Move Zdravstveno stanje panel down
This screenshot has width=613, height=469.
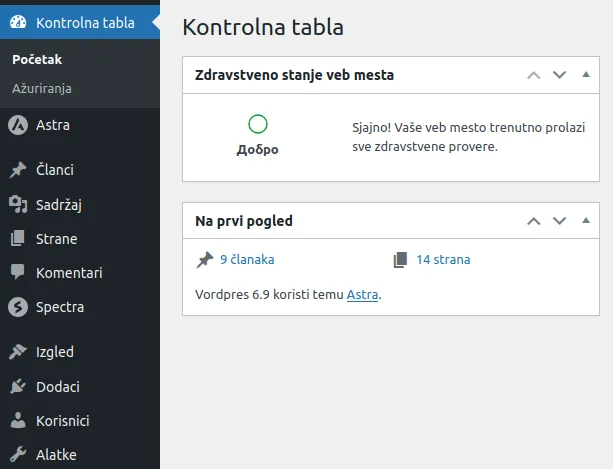pos(559,75)
